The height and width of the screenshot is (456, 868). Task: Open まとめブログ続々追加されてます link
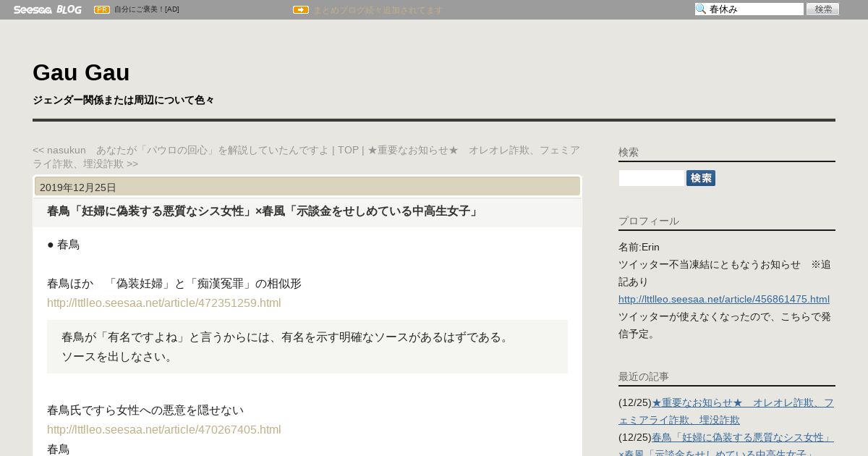pos(378,10)
